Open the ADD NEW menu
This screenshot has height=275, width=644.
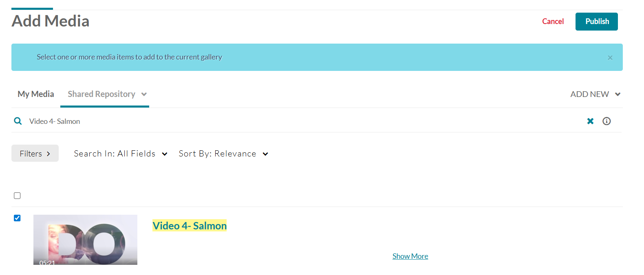click(x=595, y=94)
